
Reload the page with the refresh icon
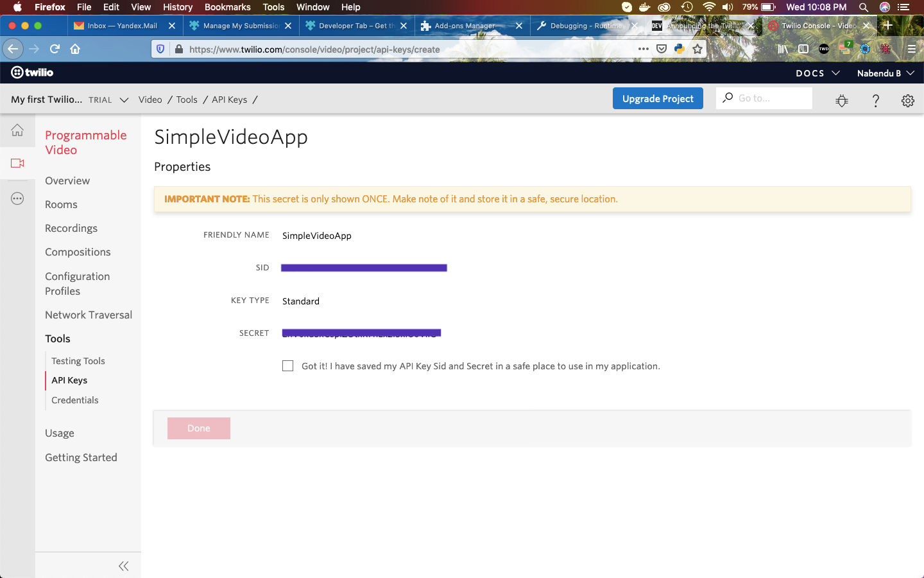click(x=55, y=49)
